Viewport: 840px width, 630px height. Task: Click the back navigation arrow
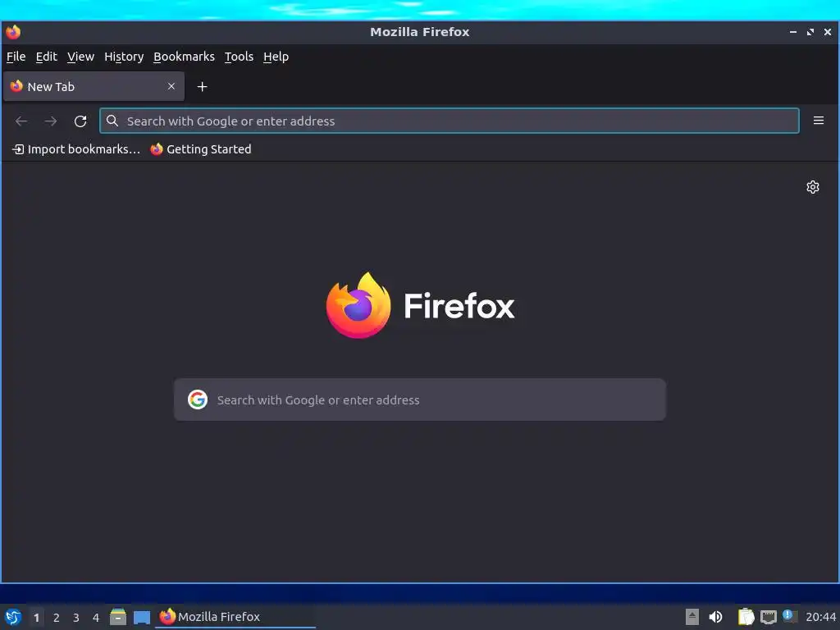point(21,121)
